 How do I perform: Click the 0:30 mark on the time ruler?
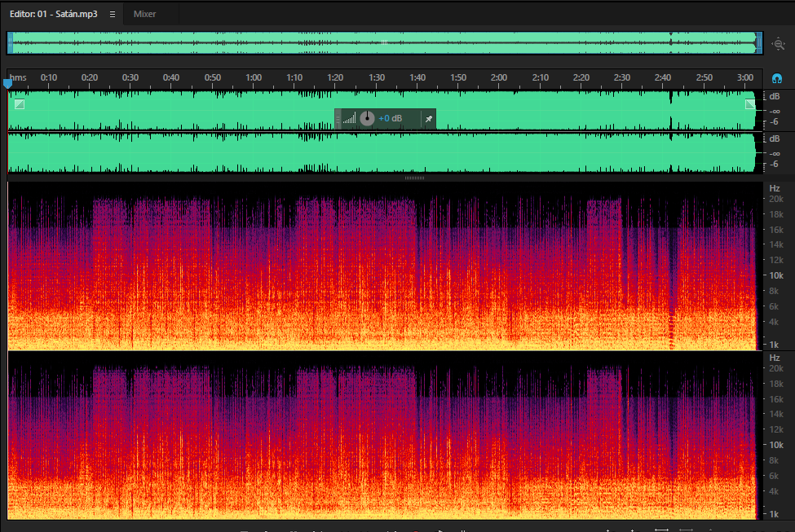[130, 77]
